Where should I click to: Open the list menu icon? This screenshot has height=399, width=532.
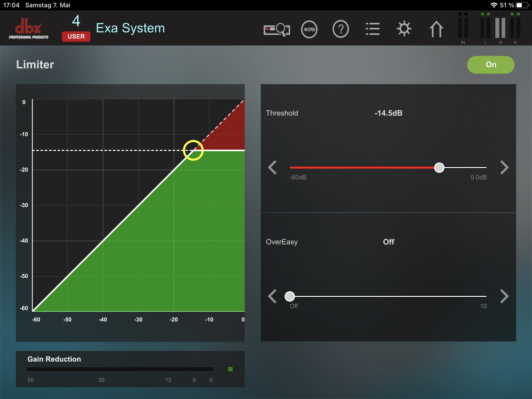373,29
